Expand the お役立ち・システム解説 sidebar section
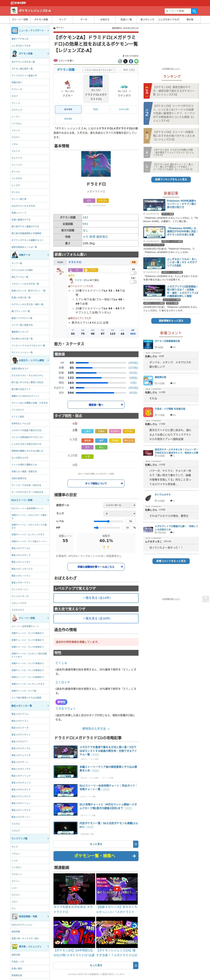Viewport: 210px width, 980px height. pos(30,360)
